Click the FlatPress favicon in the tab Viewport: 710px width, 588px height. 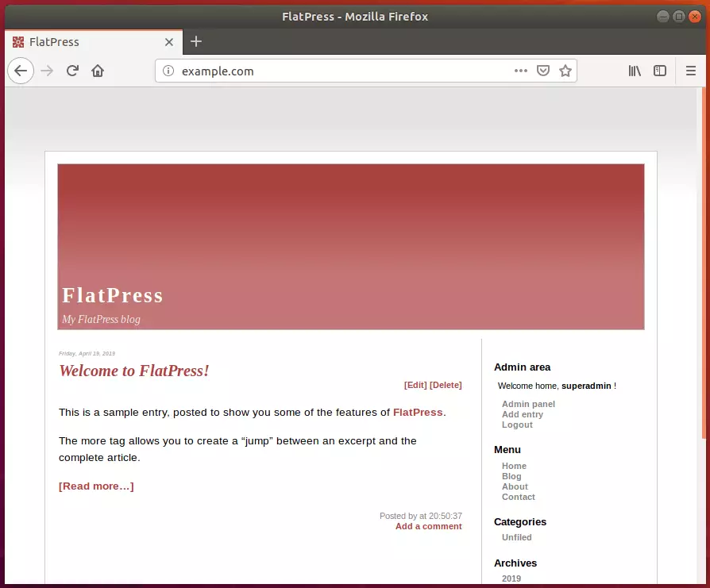coord(18,42)
